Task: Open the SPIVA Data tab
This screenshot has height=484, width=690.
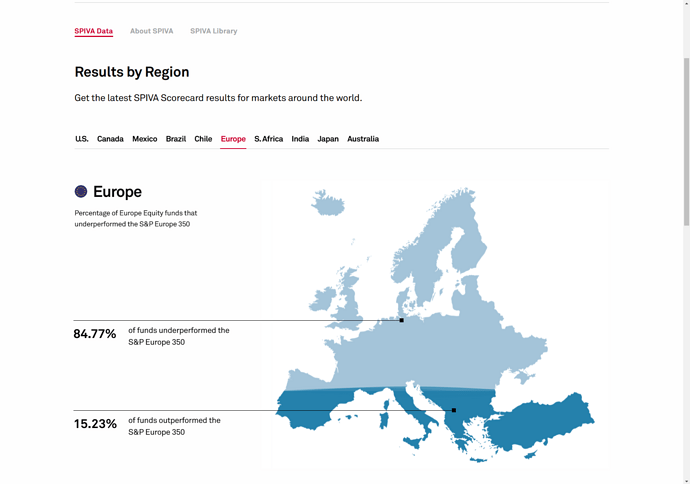Action: (93, 31)
